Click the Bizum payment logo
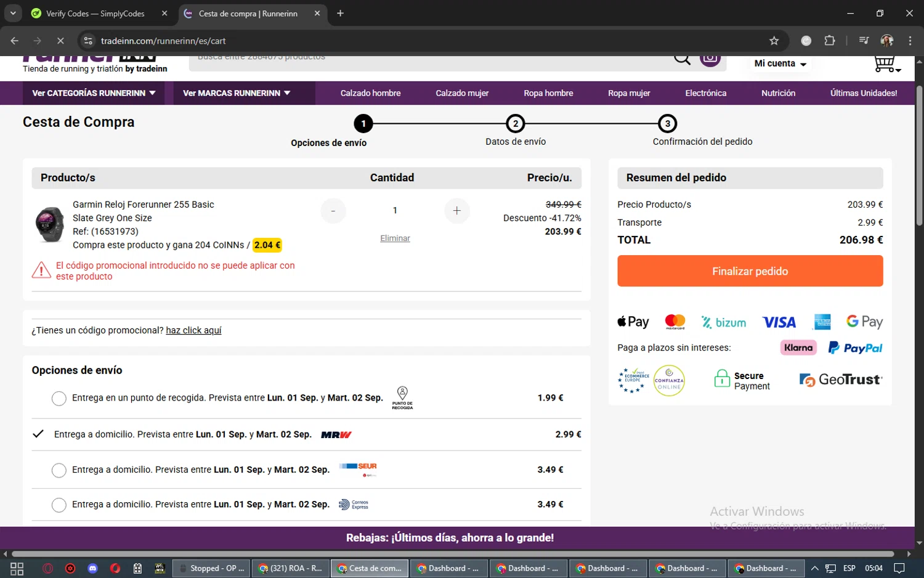The height and width of the screenshot is (578, 924). 724,322
